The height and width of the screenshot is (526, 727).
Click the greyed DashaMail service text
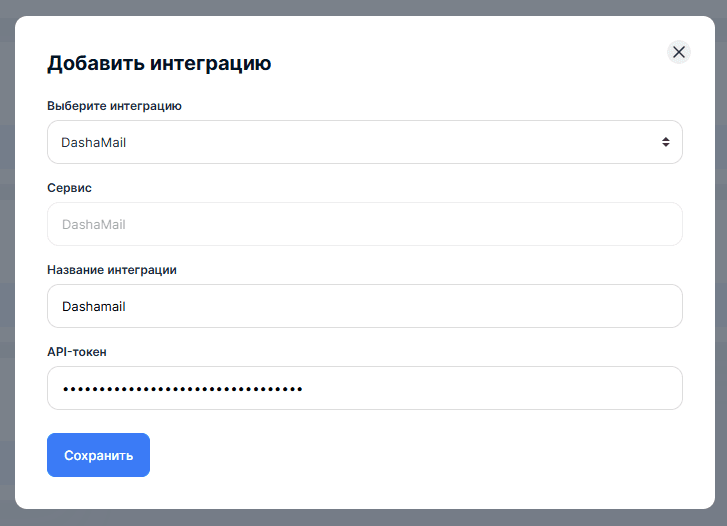(x=94, y=224)
